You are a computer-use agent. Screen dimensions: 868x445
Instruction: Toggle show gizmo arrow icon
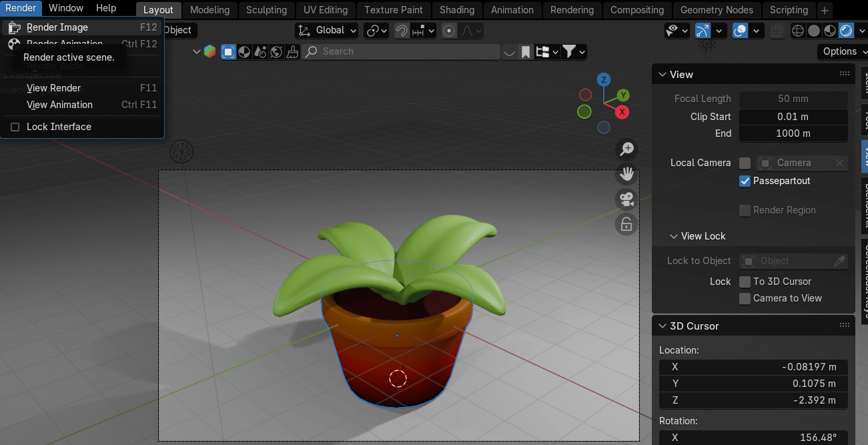tap(703, 31)
